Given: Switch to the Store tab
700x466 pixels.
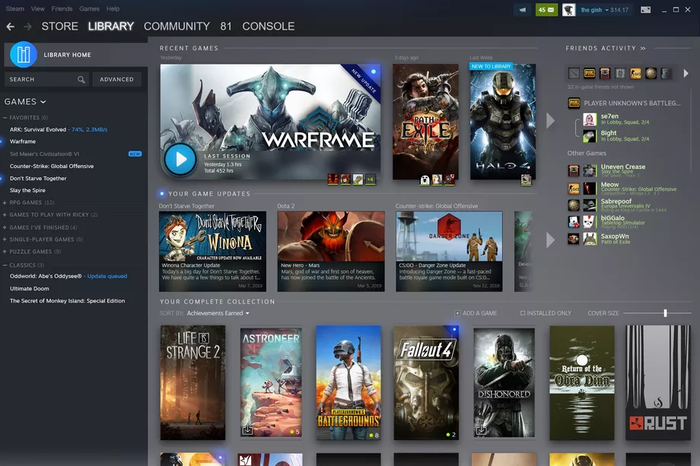Looking at the screenshot, I should (60, 26).
